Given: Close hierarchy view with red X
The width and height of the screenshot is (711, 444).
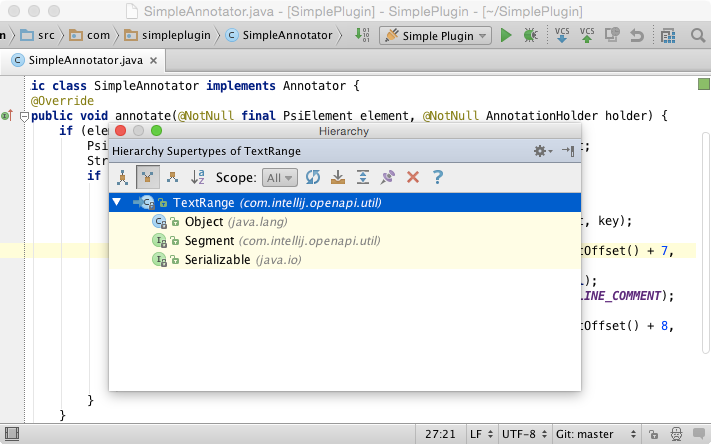Looking at the screenshot, I should [413, 177].
